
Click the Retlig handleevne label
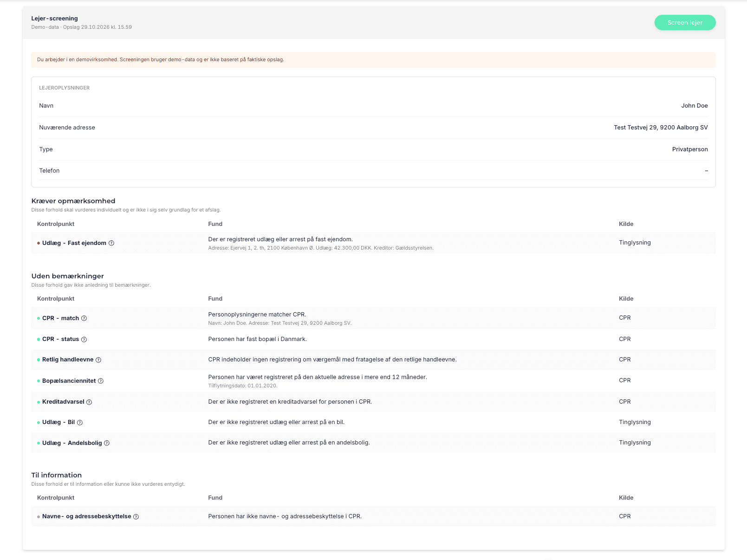coord(68,360)
